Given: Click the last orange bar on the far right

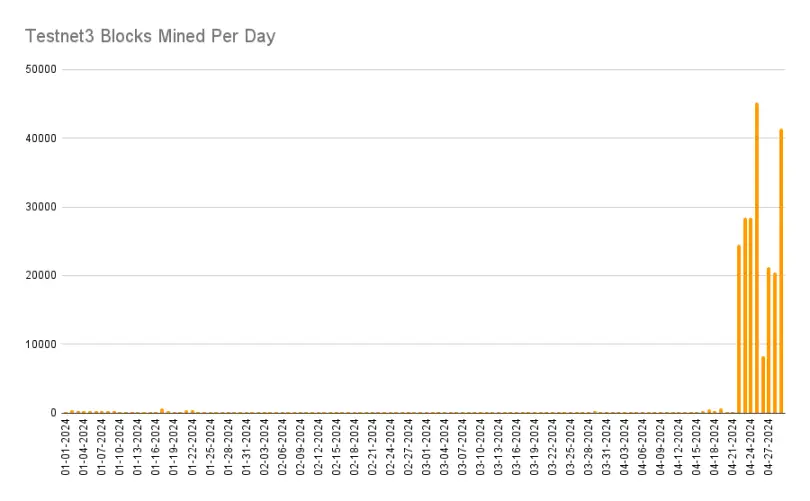Looking at the screenshot, I should pos(781,271).
